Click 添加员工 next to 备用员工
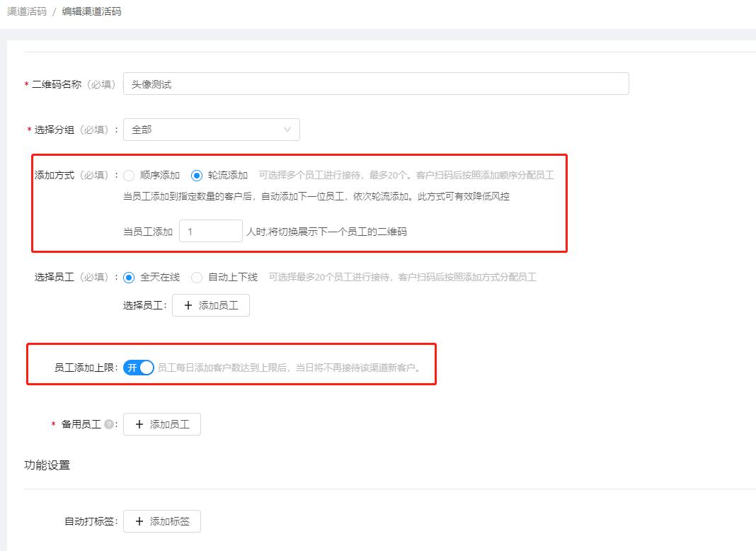 (161, 424)
